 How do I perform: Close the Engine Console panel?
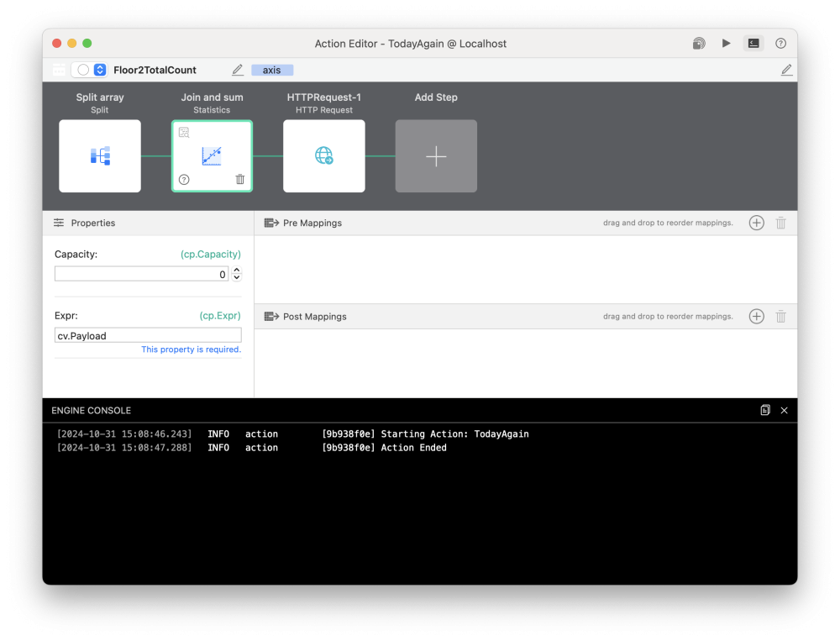785,411
